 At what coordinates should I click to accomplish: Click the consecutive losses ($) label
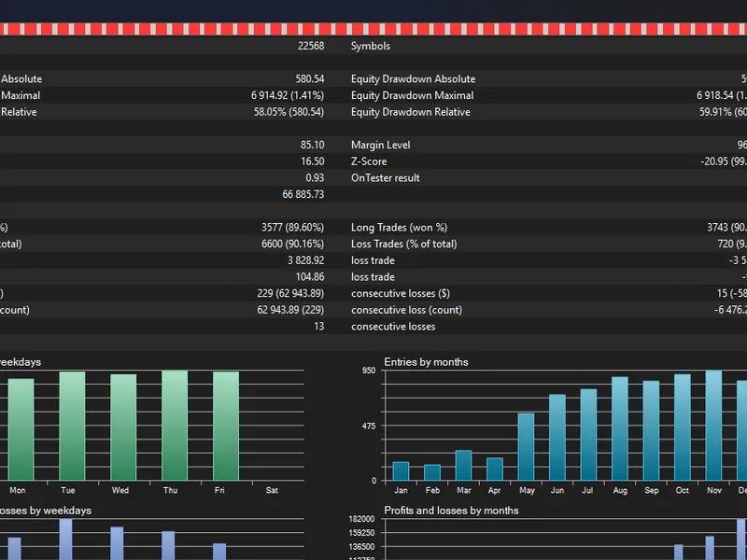[x=401, y=293]
